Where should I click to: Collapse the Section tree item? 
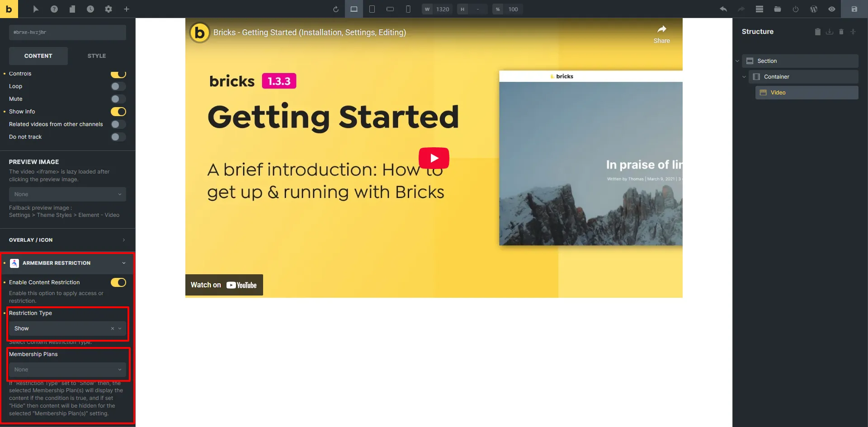tap(737, 61)
